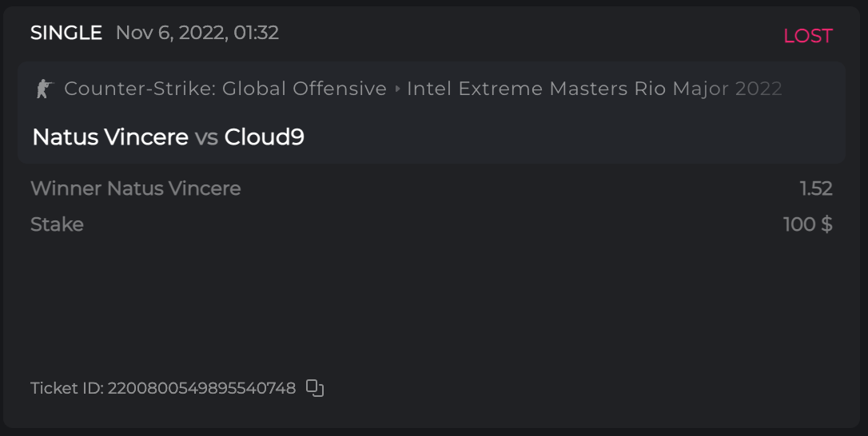Click the Ticket ID number text
This screenshot has height=436, width=868.
[201, 389]
